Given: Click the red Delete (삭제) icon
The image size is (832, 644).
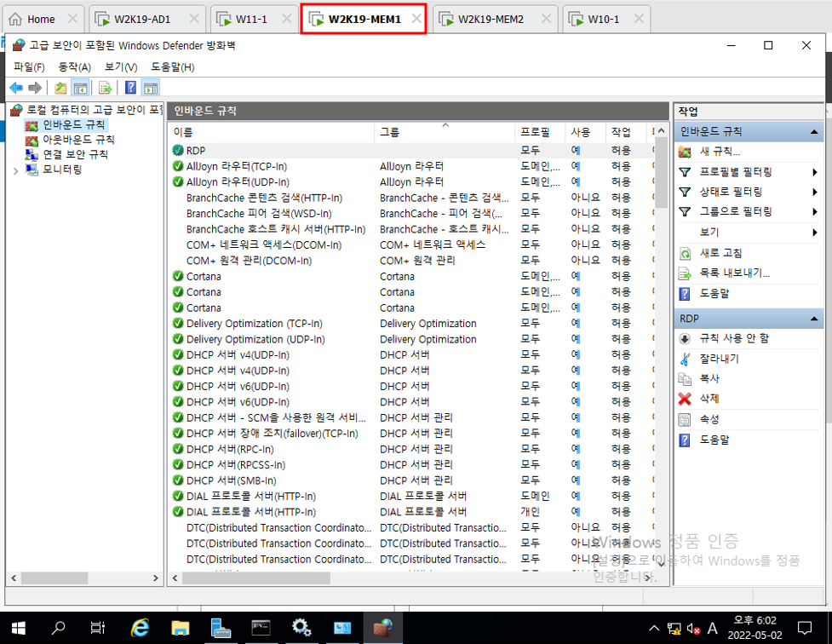Looking at the screenshot, I should (685, 399).
